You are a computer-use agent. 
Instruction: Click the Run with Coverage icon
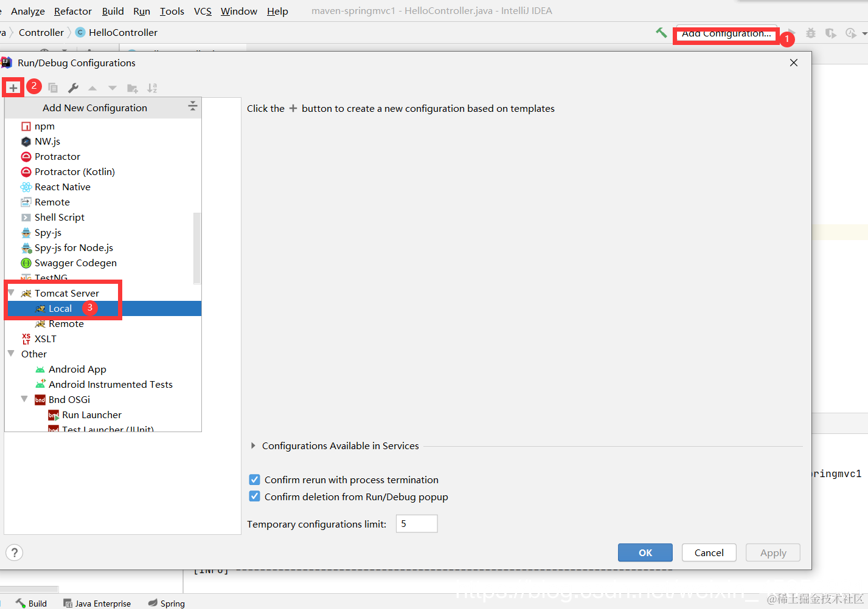click(830, 33)
